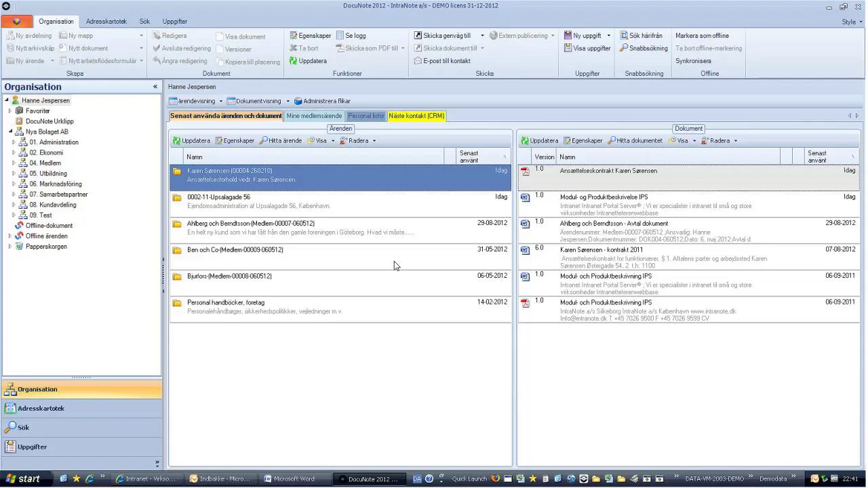The width and height of the screenshot is (868, 488).
Task: Expand the 01. Administration tree node
Action: coord(14,142)
